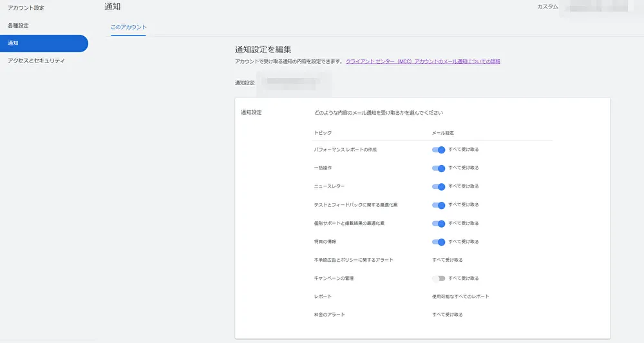
Task: Open アカウント設定 in the sidebar
Action: (x=26, y=8)
